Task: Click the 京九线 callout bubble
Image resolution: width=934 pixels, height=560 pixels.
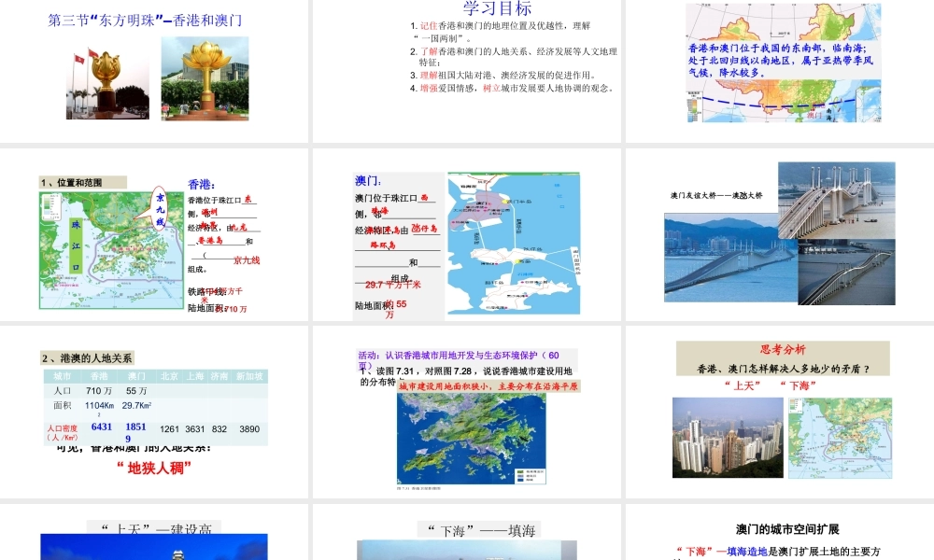Action: pos(160,208)
